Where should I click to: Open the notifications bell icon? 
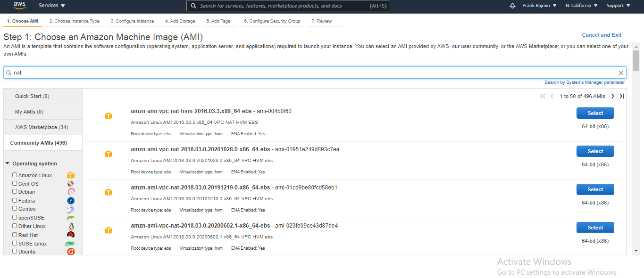pyautogui.click(x=513, y=6)
